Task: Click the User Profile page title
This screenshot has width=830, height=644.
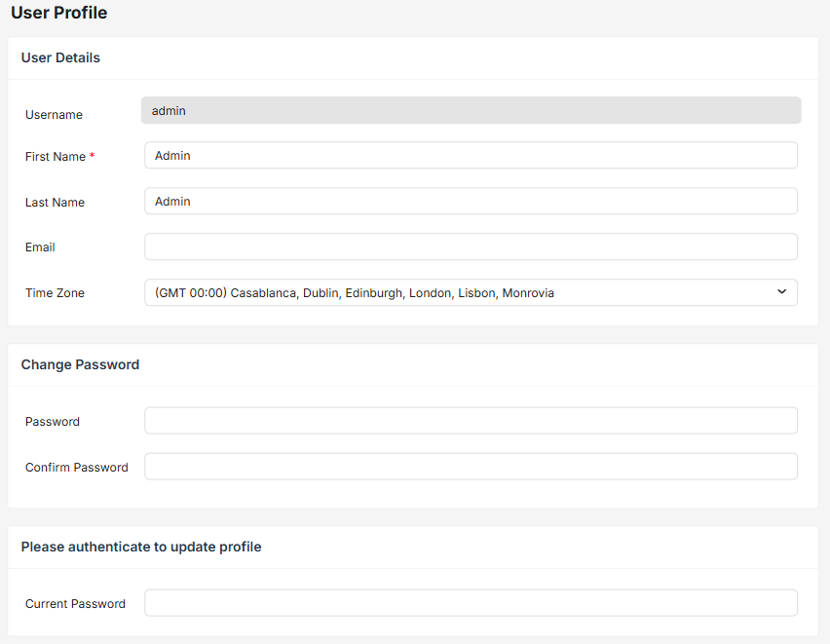Action: [58, 14]
